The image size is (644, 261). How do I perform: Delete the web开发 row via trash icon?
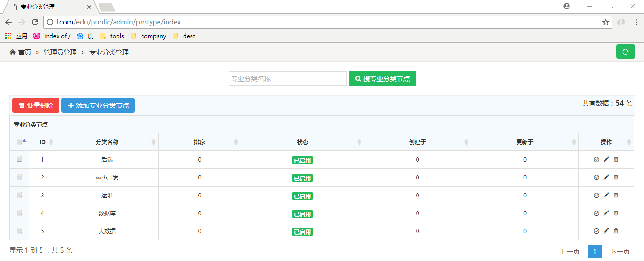(616, 177)
